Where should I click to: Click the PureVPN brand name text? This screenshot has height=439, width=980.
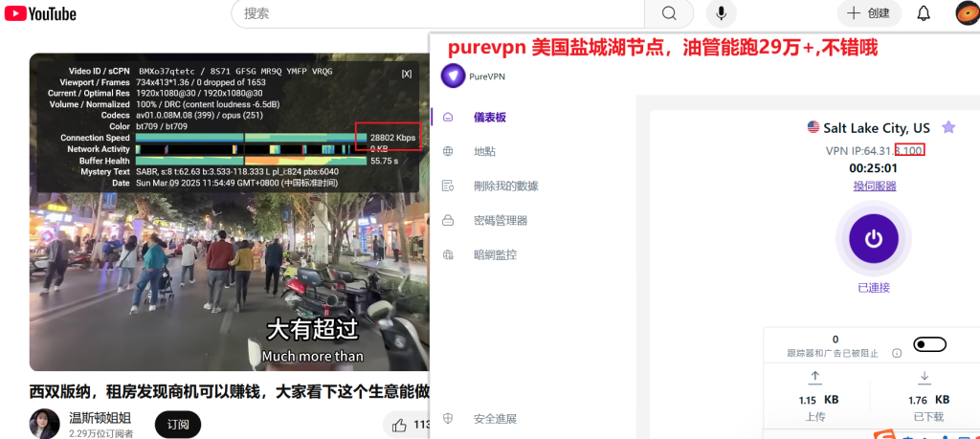pos(487,77)
